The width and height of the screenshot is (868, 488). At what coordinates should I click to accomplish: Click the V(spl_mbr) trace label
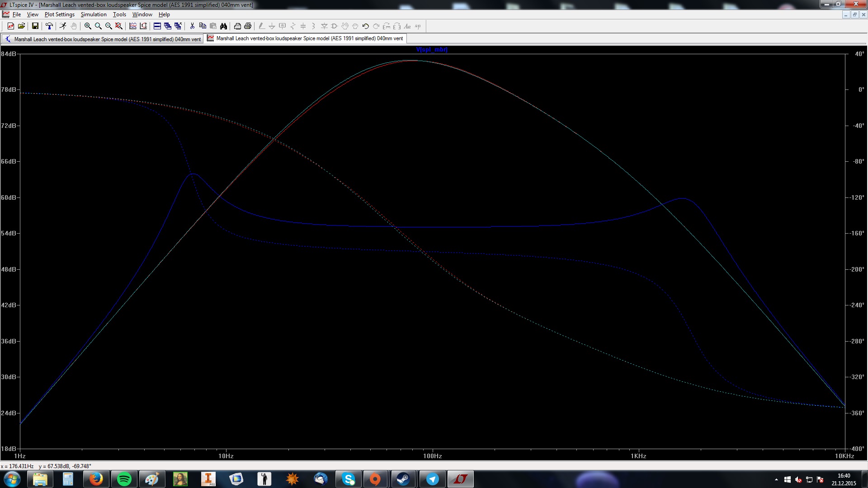tap(431, 50)
